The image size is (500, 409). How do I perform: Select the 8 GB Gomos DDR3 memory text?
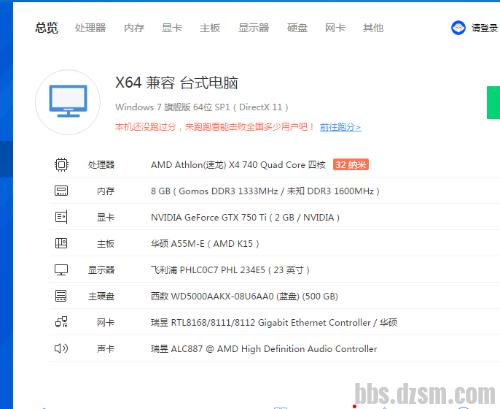click(265, 191)
